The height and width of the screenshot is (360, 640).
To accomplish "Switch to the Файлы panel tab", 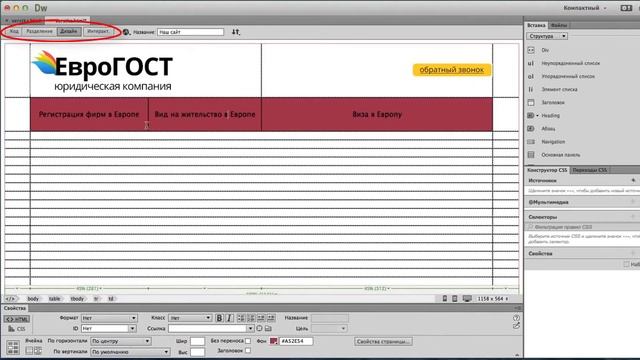I will pos(558,25).
